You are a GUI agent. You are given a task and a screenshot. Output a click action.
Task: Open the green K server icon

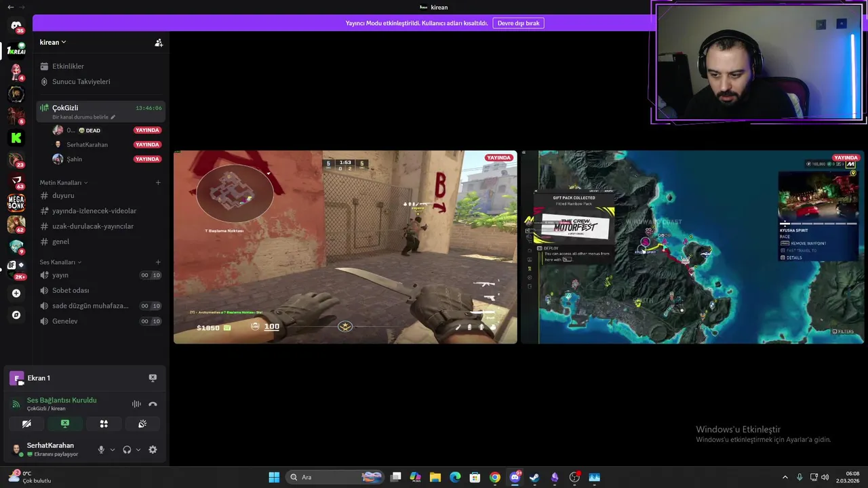[x=16, y=138]
